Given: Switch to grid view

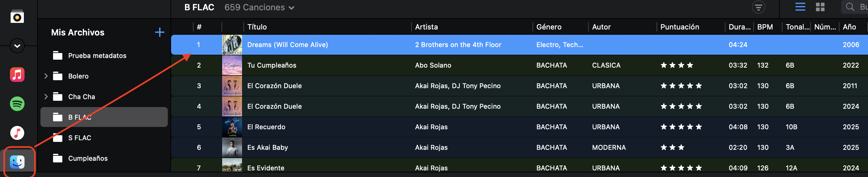Looking at the screenshot, I should point(820,7).
